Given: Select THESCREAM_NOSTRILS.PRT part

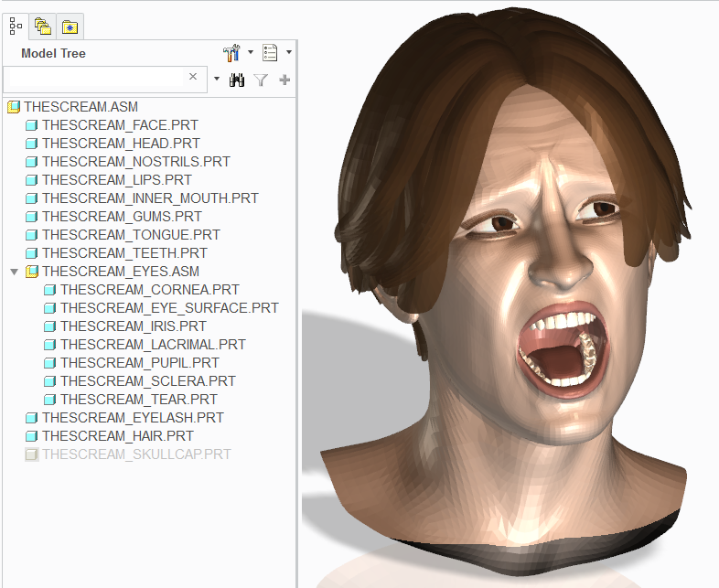Looking at the screenshot, I should [136, 162].
